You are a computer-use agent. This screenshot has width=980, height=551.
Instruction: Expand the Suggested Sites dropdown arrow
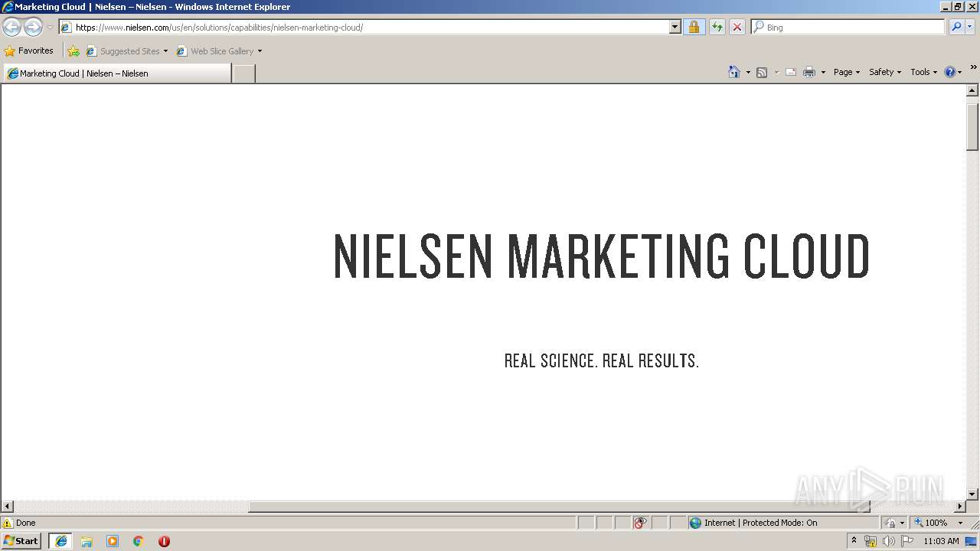tap(165, 51)
